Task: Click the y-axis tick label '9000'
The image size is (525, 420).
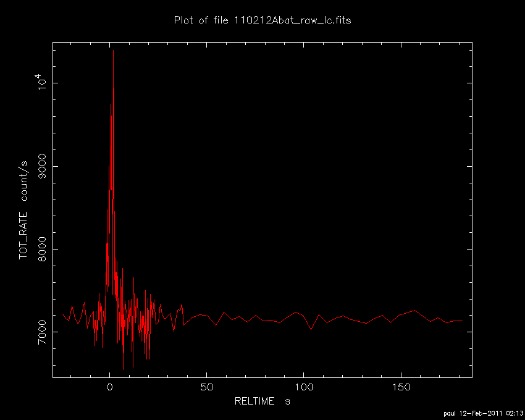Action: pyautogui.click(x=42, y=166)
